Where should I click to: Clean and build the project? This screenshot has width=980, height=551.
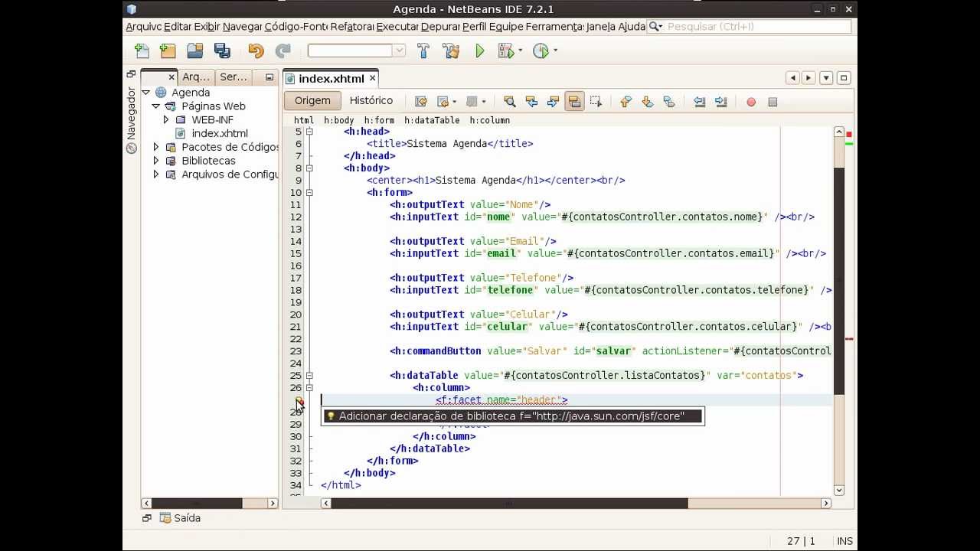pos(451,51)
